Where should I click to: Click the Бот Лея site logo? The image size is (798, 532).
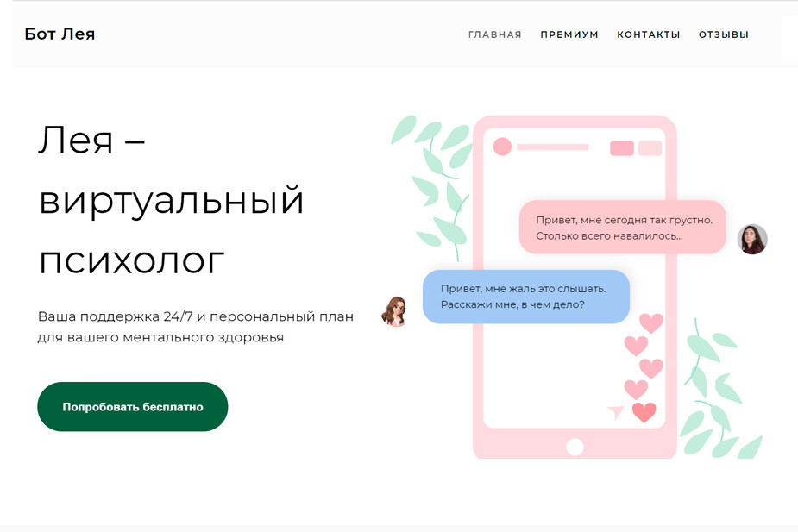point(60,34)
